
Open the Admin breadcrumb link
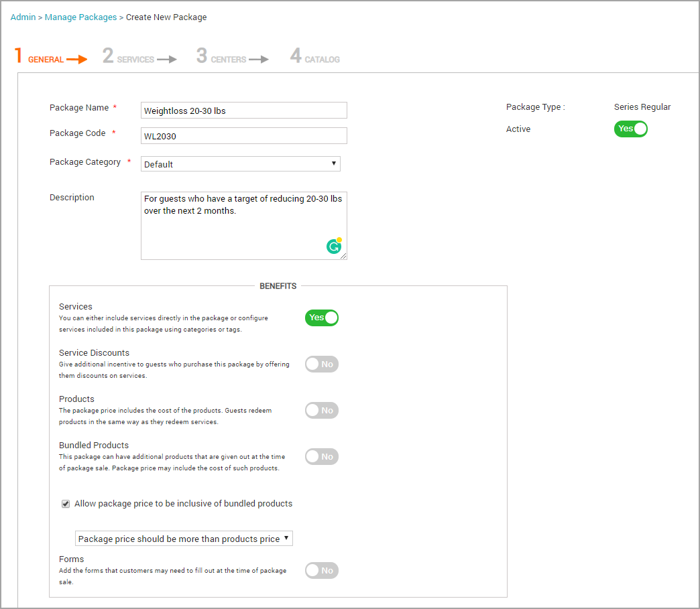click(23, 17)
